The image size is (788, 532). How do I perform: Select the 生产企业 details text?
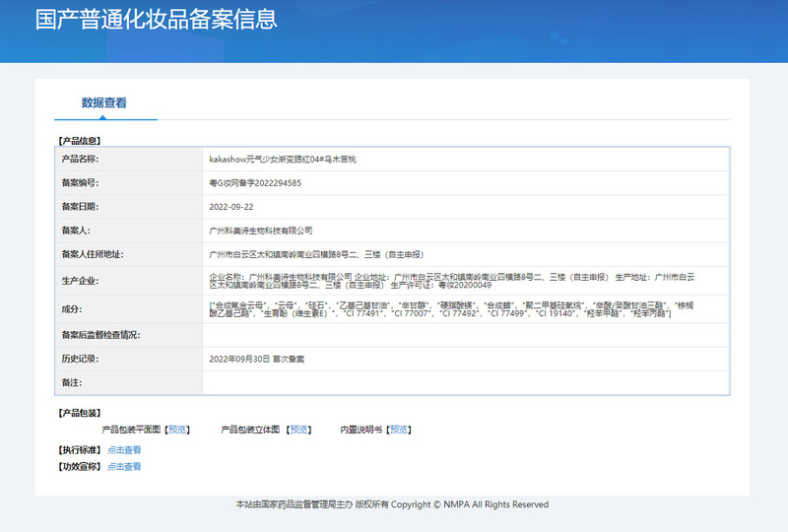click(x=452, y=281)
